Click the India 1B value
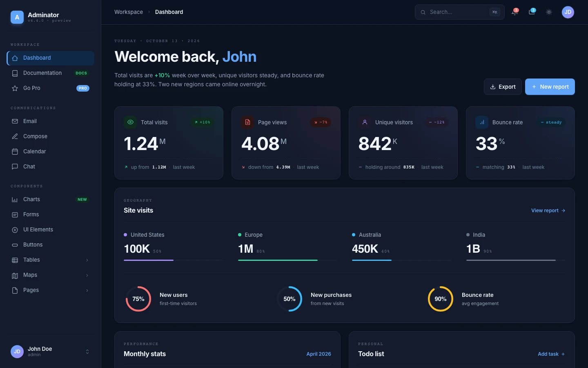This screenshot has width=588, height=368. tap(473, 249)
